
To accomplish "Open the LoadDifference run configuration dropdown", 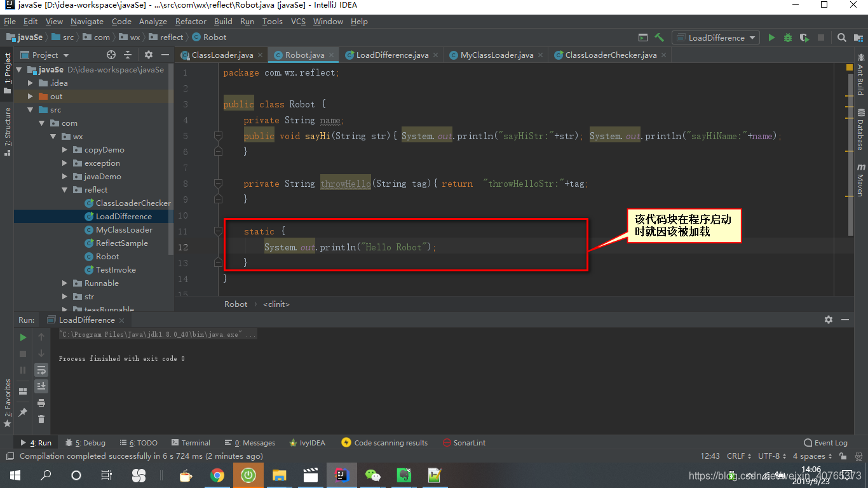I will pyautogui.click(x=716, y=37).
